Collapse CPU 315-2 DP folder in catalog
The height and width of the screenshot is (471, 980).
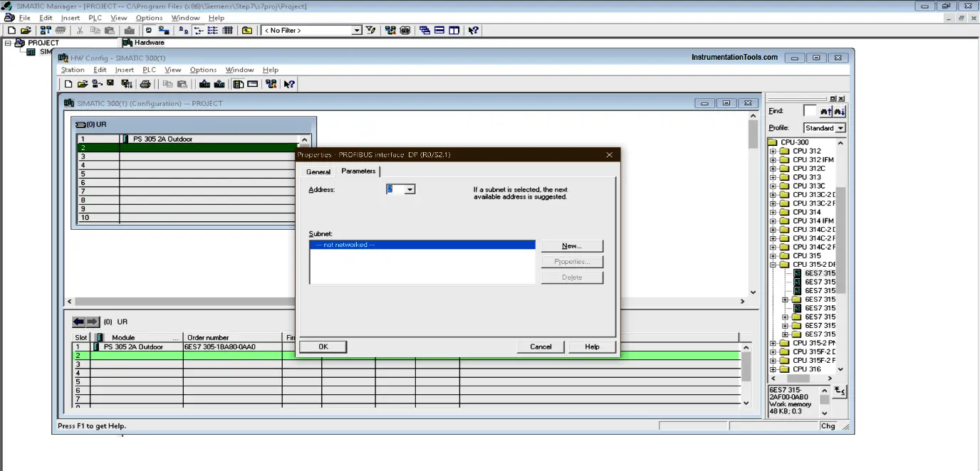pos(773,265)
